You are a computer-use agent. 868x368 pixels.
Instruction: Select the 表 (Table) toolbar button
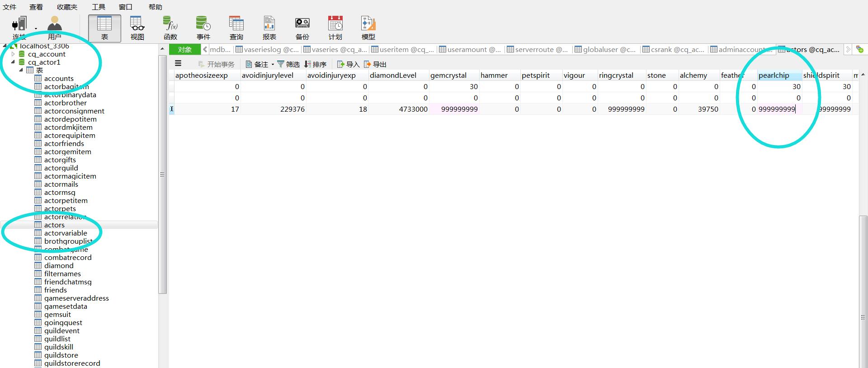[104, 28]
